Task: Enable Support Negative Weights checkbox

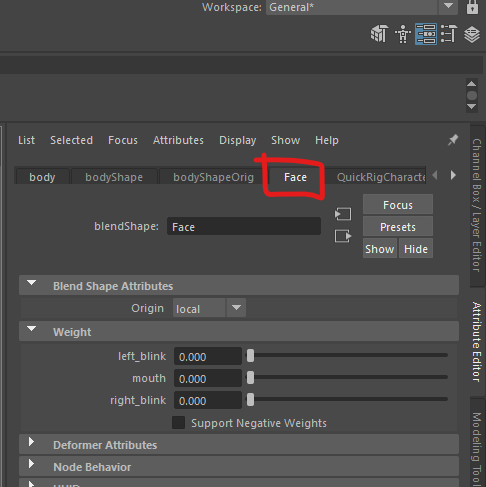Action: [x=179, y=423]
